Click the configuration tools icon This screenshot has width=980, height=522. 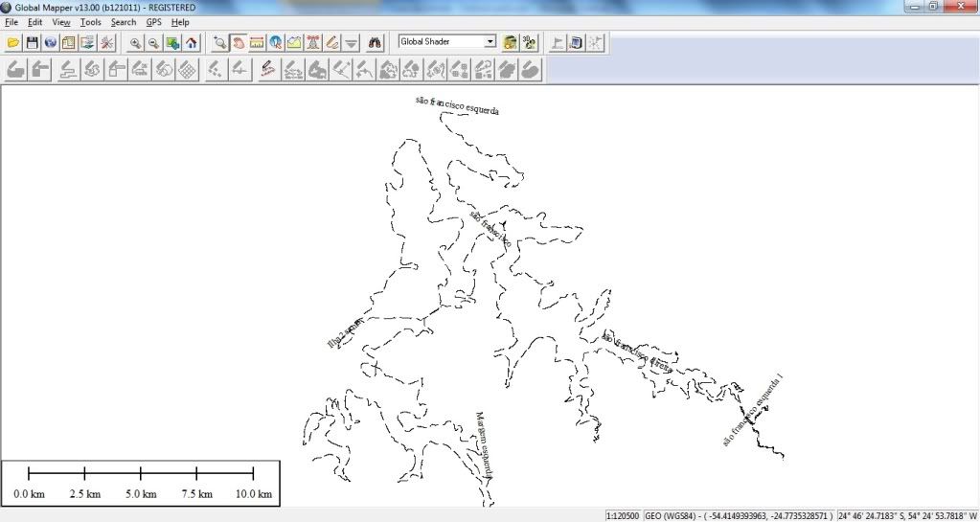tap(107, 42)
